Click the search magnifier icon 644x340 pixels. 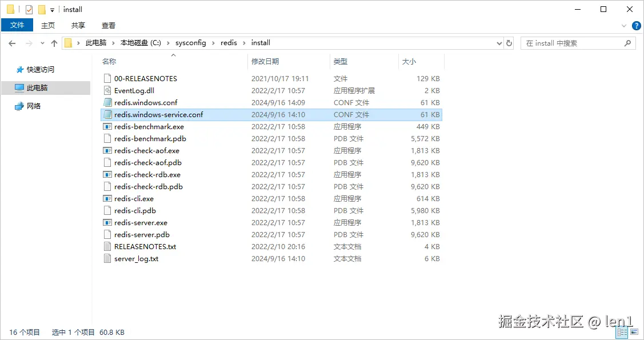(627, 43)
